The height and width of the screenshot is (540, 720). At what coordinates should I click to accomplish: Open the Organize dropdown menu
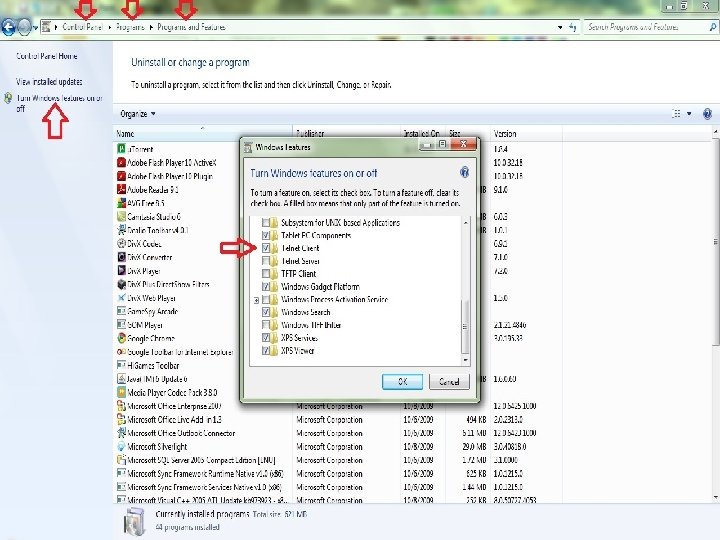[138, 114]
